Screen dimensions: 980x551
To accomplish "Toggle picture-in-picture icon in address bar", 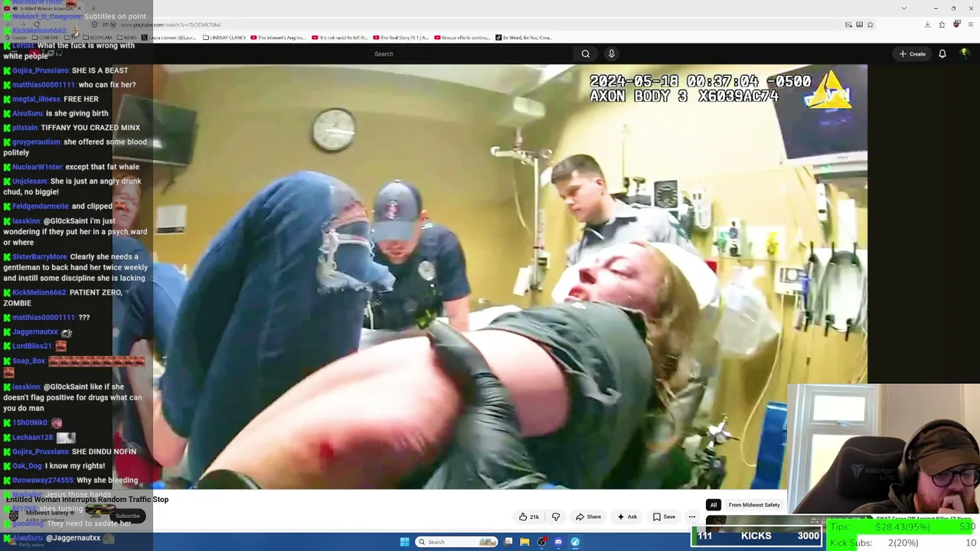I will [x=848, y=24].
